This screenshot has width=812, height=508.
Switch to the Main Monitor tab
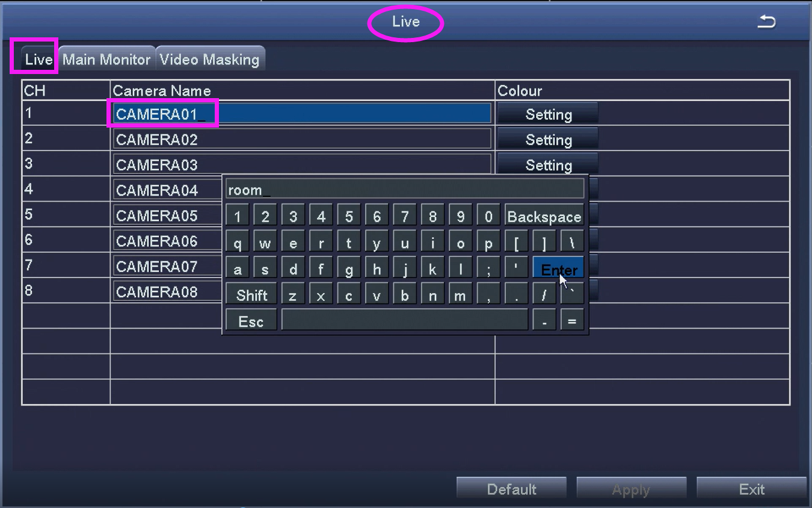(106, 60)
